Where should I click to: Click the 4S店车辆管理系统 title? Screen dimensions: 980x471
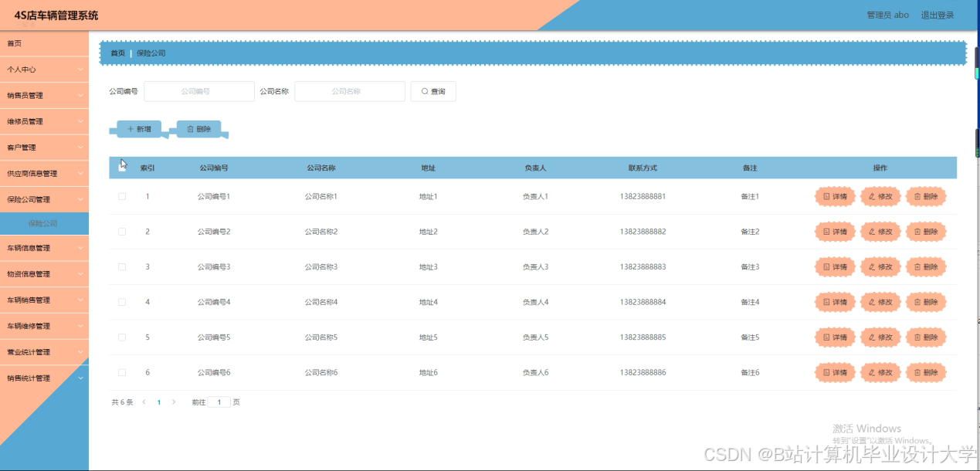click(x=56, y=15)
